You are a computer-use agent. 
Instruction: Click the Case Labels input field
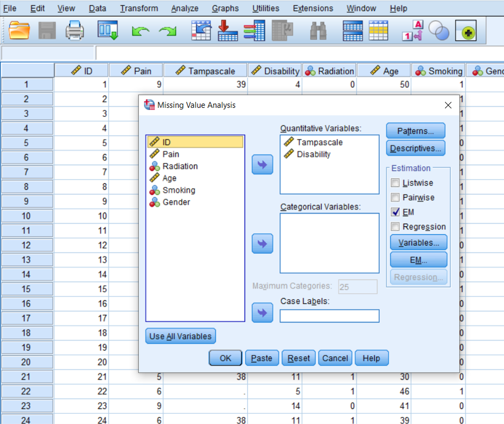329,316
